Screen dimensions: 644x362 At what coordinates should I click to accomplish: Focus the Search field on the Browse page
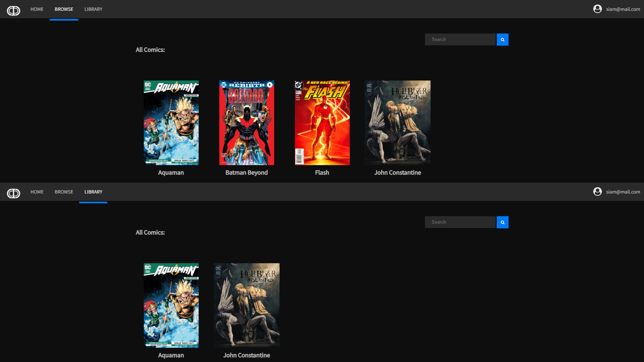tap(460, 40)
